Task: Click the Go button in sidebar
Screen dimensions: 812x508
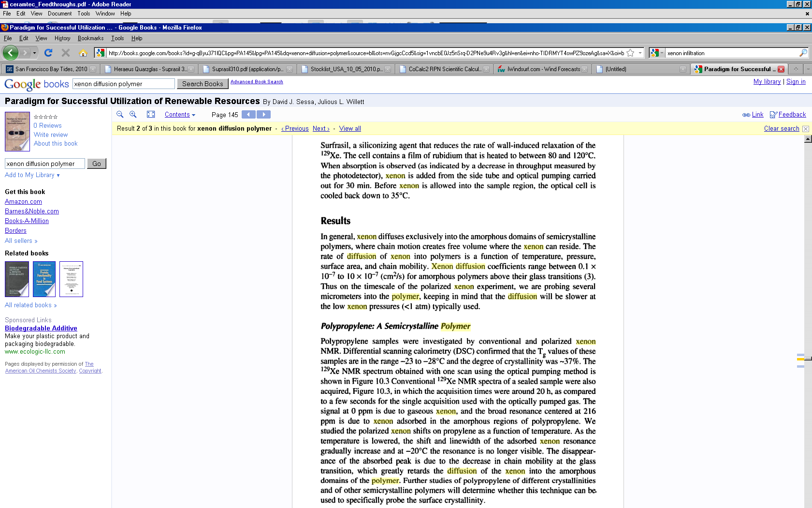Action: 97,164
